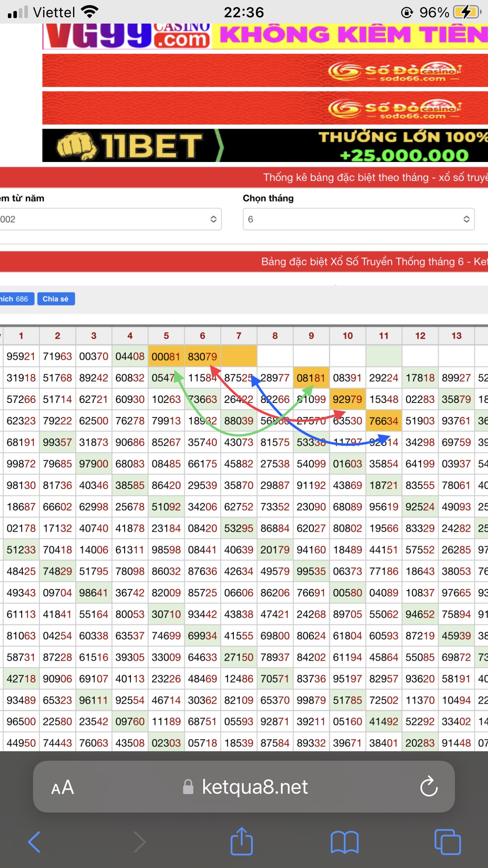Click the blue Like 686 button

17,299
